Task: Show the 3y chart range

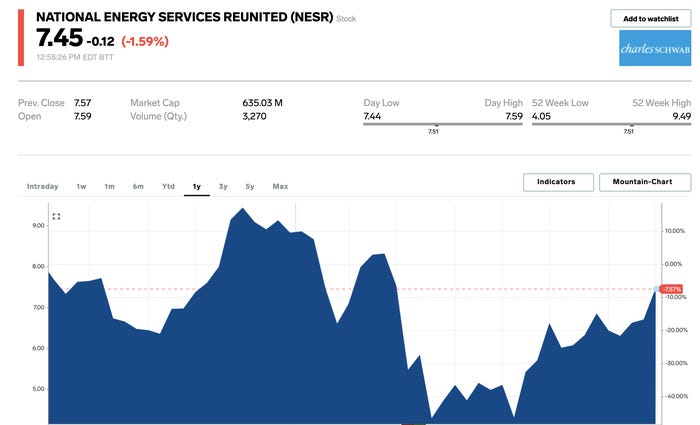Action: pos(223,187)
